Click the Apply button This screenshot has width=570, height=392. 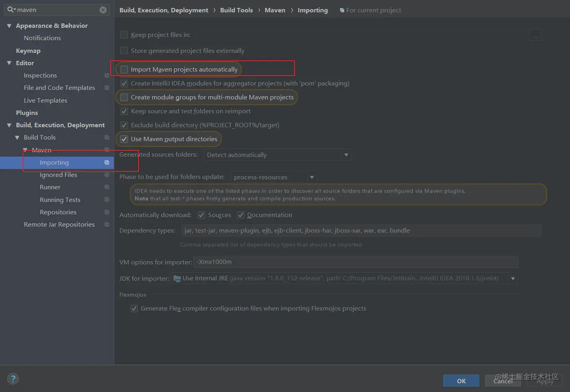pyautogui.click(x=545, y=381)
